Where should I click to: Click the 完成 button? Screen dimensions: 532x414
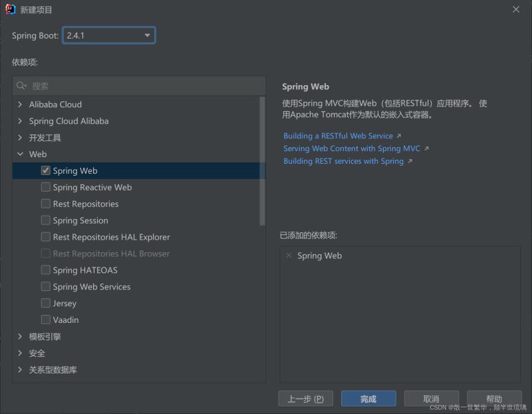pos(368,399)
